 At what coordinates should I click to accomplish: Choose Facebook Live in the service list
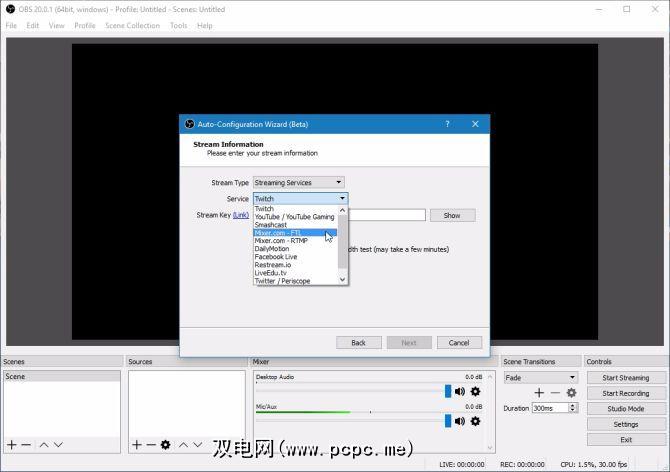(x=276, y=257)
